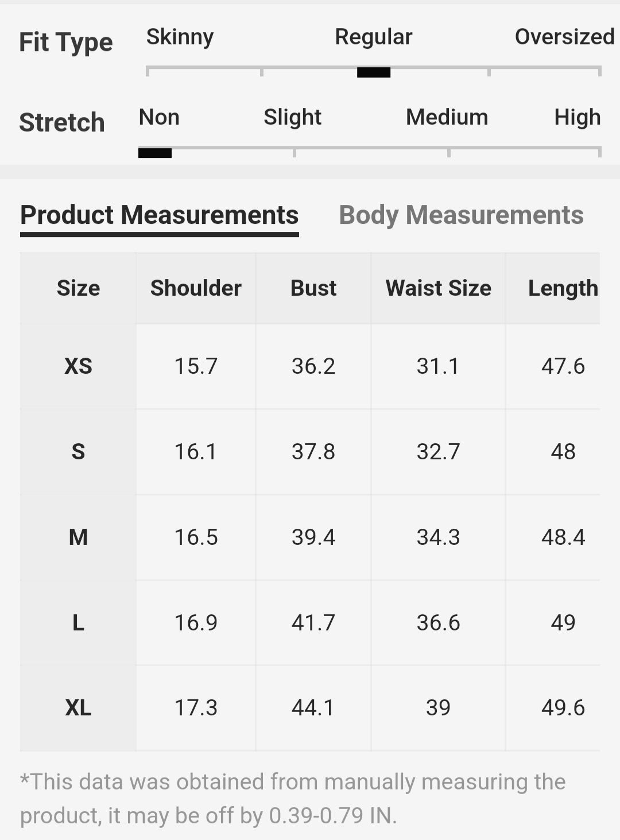Viewport: 620px width, 840px height.
Task: Click XL bust value 44.1
Action: tap(313, 707)
